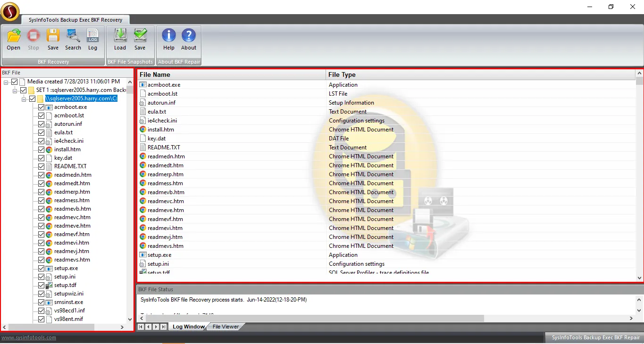Click the 'Configuration settings' type for ie4check.ini
This screenshot has height=344, width=644.
(357, 121)
